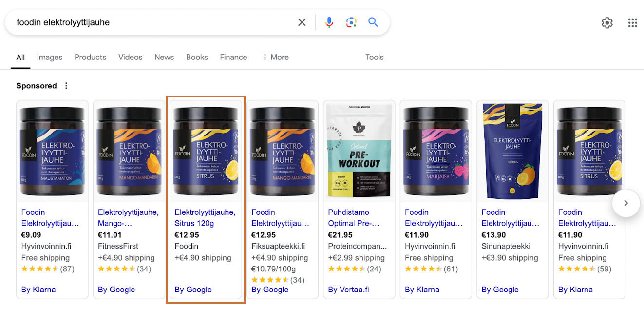
Task: Open the Sponsored three-dot options menu
Action: tap(66, 86)
